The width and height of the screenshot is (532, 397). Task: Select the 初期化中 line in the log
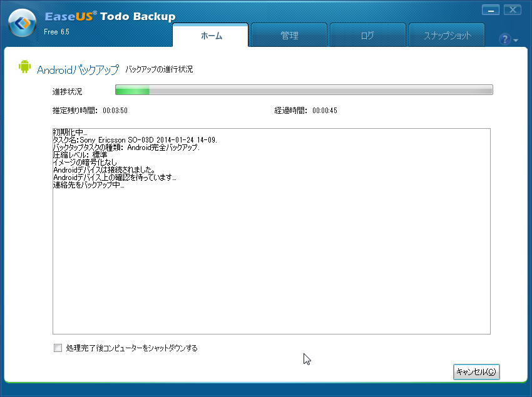tap(69, 132)
